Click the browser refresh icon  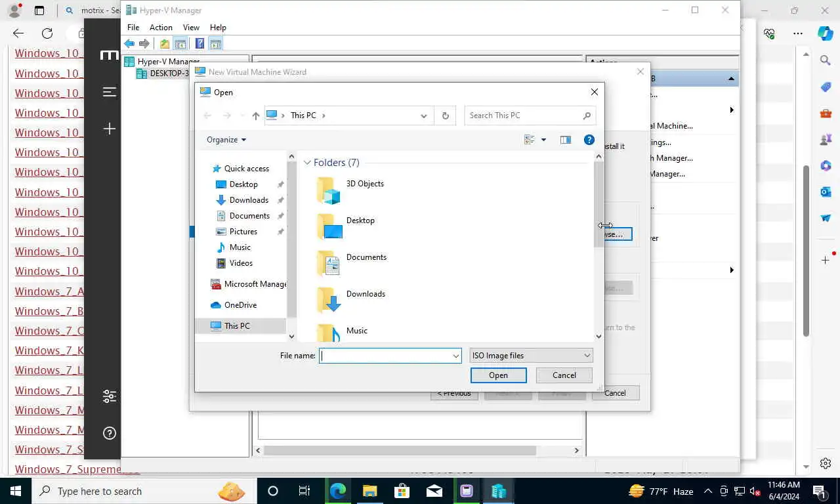(47, 33)
